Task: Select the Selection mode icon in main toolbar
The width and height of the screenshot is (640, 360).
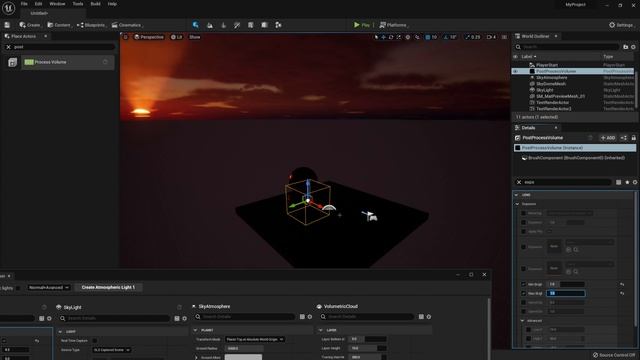Action: pos(196,25)
